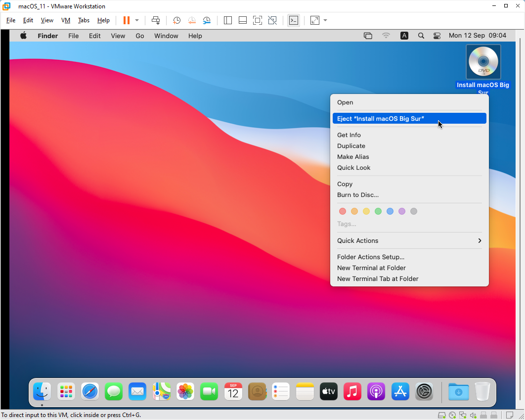The image size is (525, 420).
Task: Choose New Terminal at Folder
Action: tap(409, 268)
